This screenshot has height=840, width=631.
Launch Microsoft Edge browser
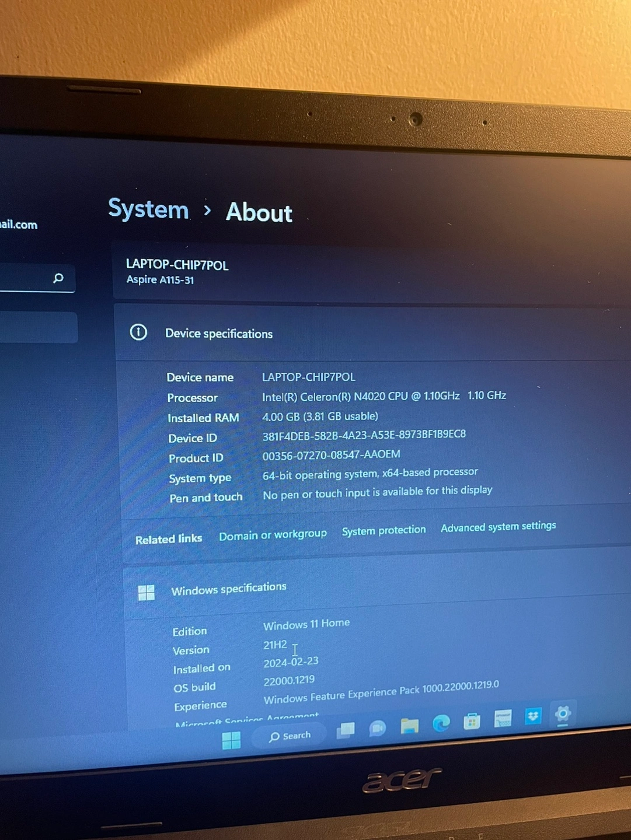[441, 723]
